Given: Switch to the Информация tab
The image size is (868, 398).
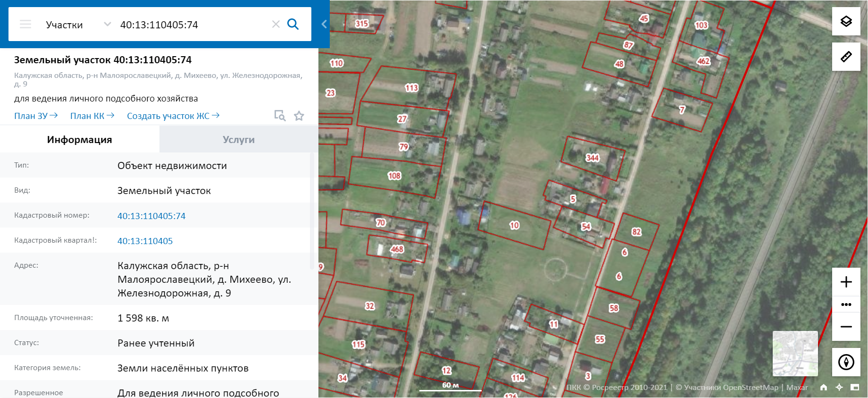Looking at the screenshot, I should click(80, 140).
